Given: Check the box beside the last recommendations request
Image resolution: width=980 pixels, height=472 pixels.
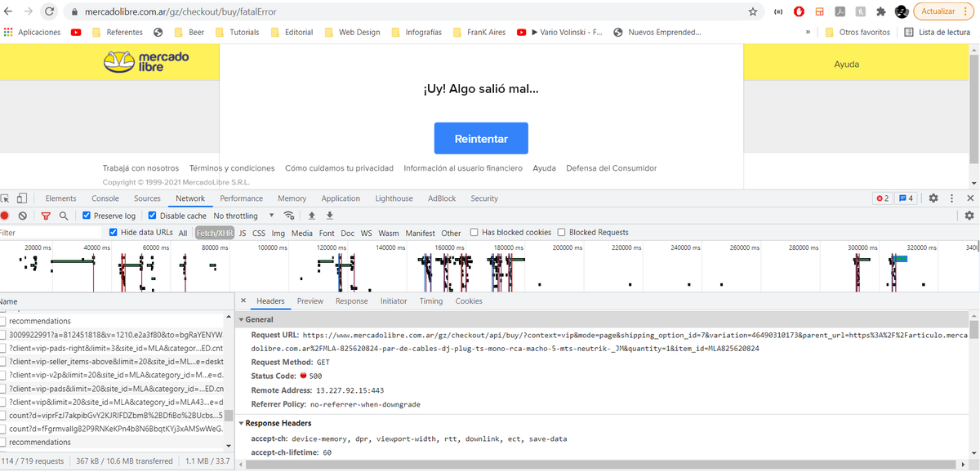Looking at the screenshot, I should tap(2, 442).
